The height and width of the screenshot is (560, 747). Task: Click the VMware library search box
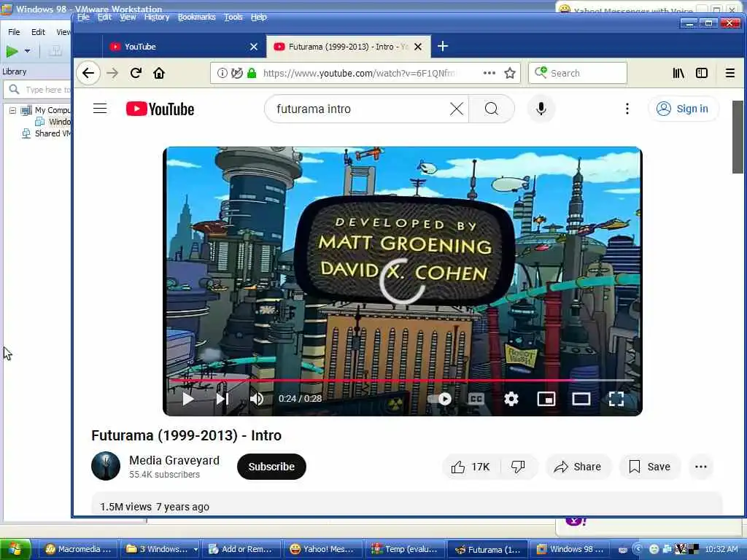[37, 90]
